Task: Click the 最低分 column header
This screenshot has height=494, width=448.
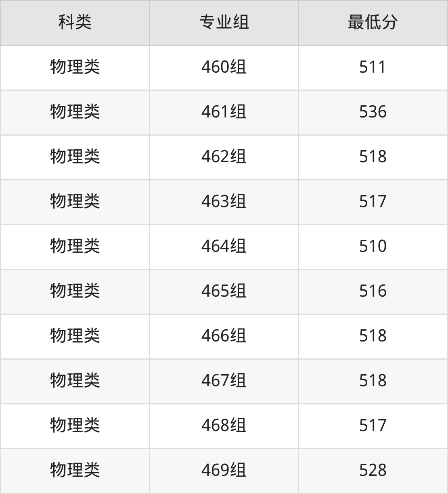Action: [x=373, y=23]
